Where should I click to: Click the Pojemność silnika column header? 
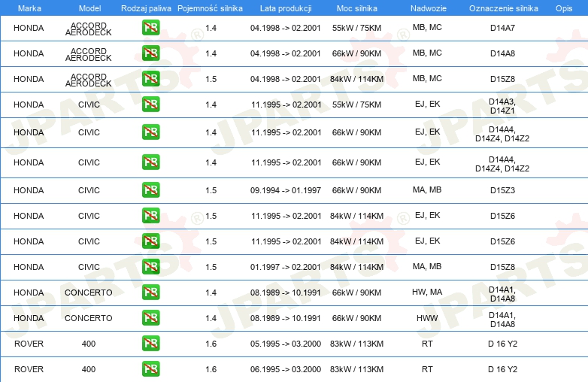[x=210, y=8]
